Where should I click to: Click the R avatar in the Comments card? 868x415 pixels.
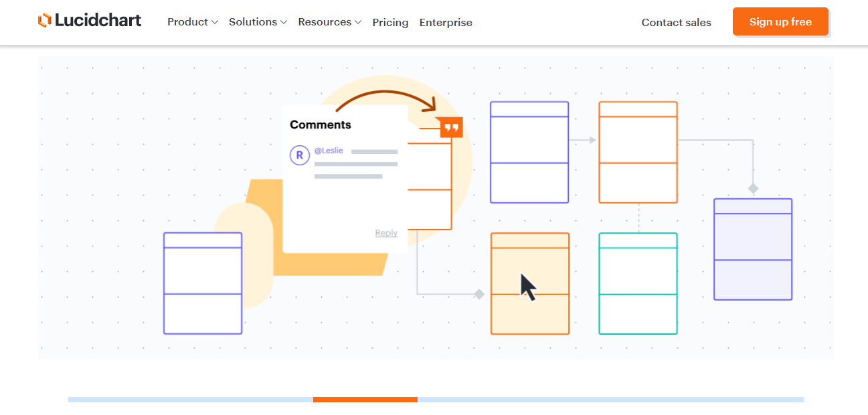click(x=299, y=155)
